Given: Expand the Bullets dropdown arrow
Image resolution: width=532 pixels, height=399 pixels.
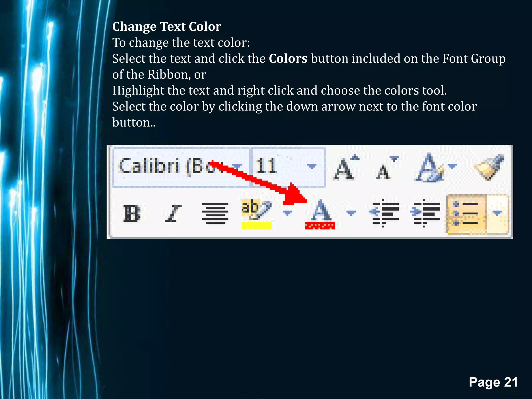Looking at the screenshot, I should 497,214.
